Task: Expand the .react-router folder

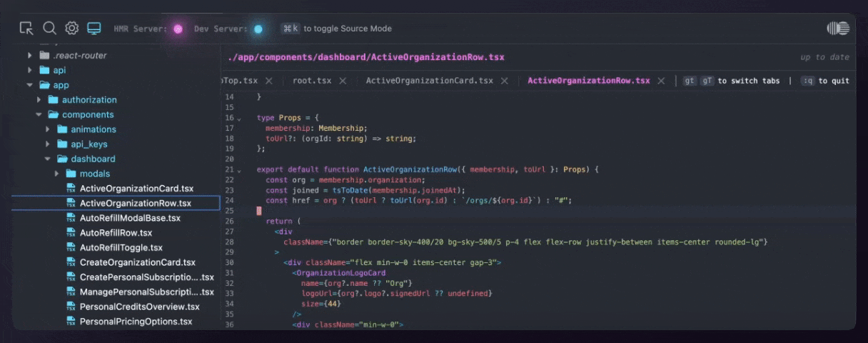Action: (x=30, y=55)
